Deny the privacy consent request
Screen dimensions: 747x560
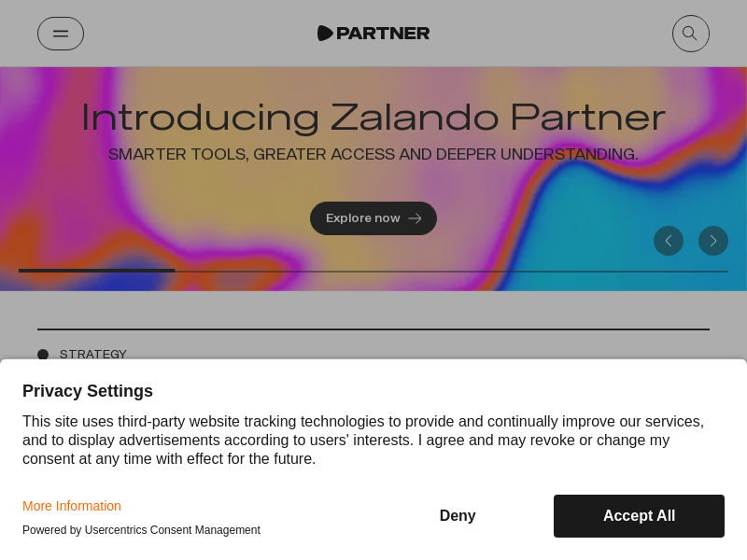(458, 516)
